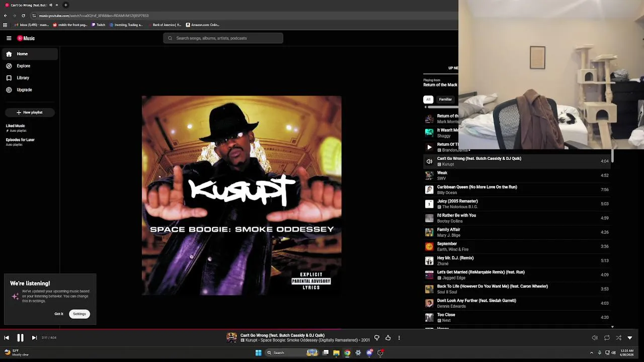The width and height of the screenshot is (644, 362).
Task: Select Can't Go Wrong queue row
Action: click(x=518, y=161)
